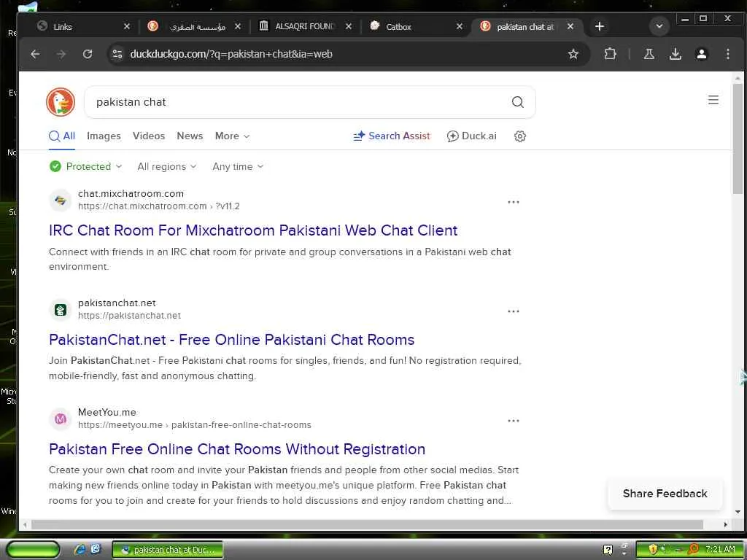The height and width of the screenshot is (560, 747).
Task: Click the horizontal scrollbar thumb
Action: pos(367,524)
